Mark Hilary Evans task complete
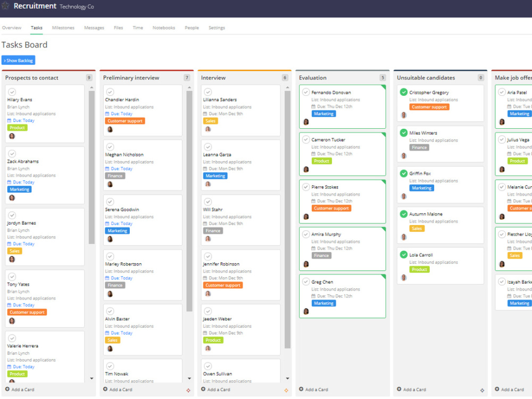The height and width of the screenshot is (399, 532). pyautogui.click(x=12, y=92)
